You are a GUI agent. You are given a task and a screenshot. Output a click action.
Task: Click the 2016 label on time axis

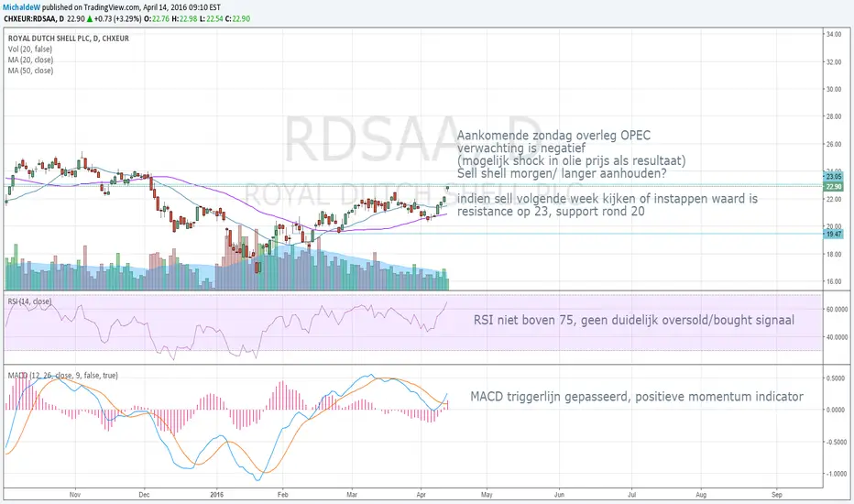pyautogui.click(x=216, y=495)
